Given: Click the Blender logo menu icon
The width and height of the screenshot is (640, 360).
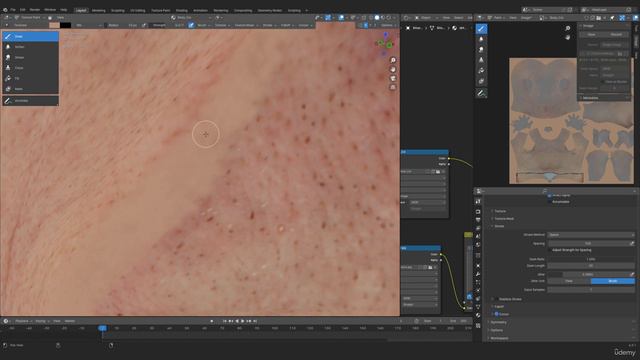Looking at the screenshot, I should pos(4,9).
